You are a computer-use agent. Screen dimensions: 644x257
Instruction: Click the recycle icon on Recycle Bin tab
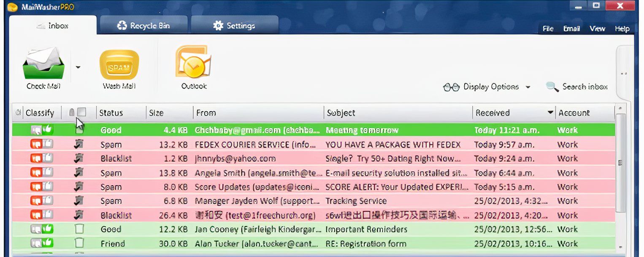122,26
